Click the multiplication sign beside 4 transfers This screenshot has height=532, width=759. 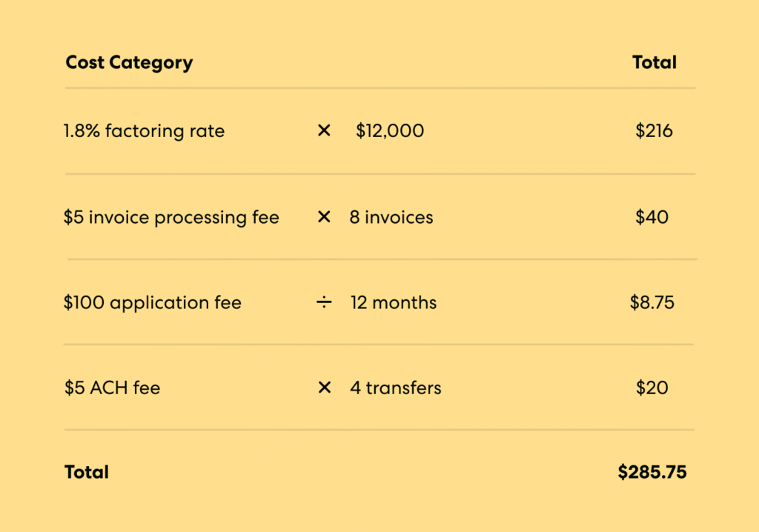point(324,388)
